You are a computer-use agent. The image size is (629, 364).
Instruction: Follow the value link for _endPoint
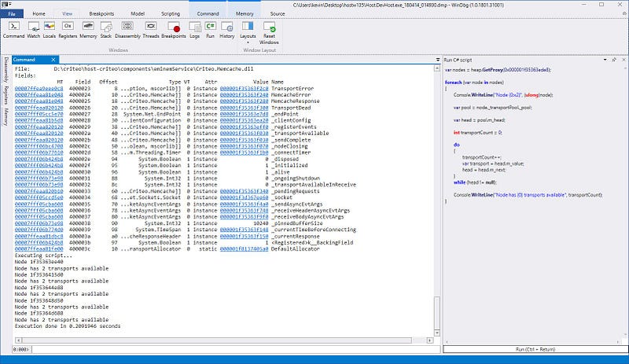244,114
